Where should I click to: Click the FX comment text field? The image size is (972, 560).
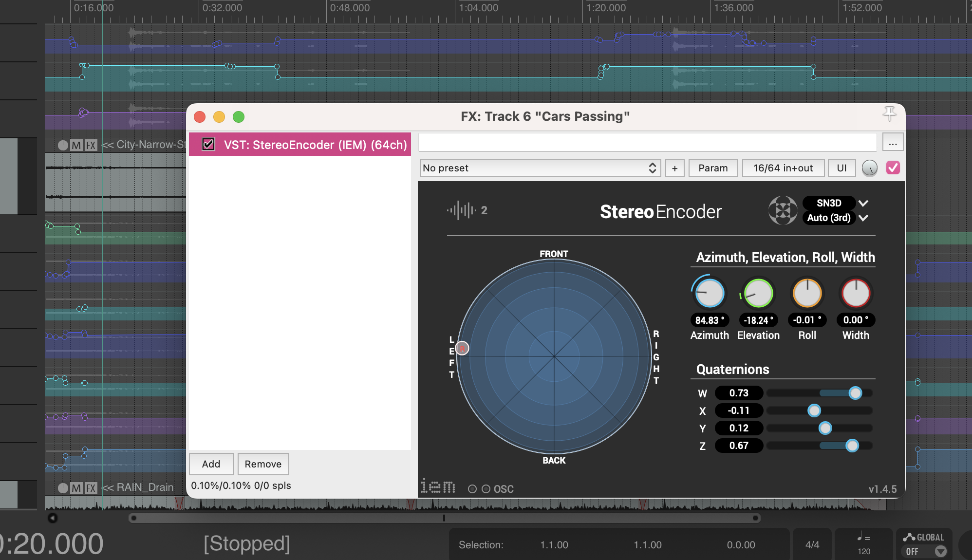[x=648, y=142]
